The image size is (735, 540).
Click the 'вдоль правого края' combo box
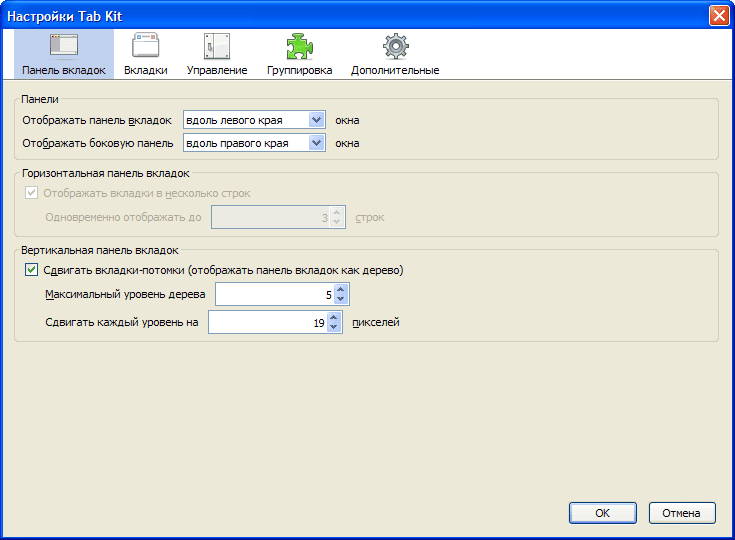(254, 143)
